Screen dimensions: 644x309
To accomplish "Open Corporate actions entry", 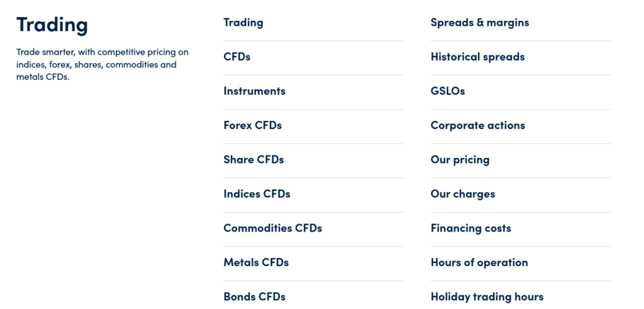I will tap(477, 125).
